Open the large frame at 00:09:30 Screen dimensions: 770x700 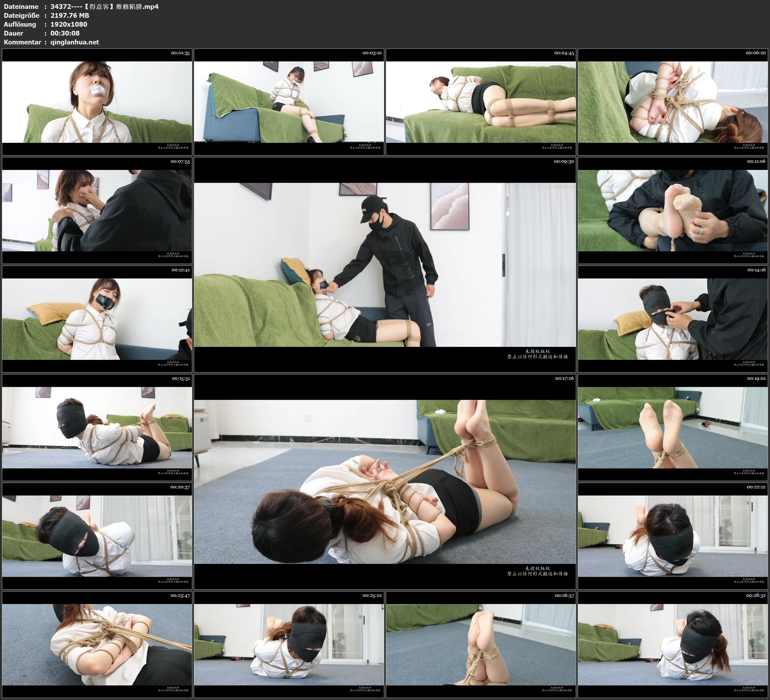[385, 264]
